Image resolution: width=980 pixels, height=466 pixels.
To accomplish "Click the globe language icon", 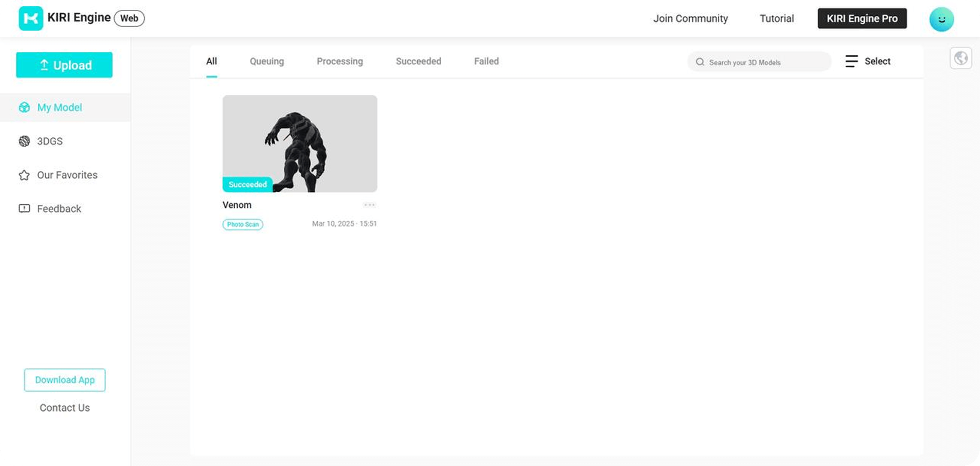I will click(x=960, y=58).
